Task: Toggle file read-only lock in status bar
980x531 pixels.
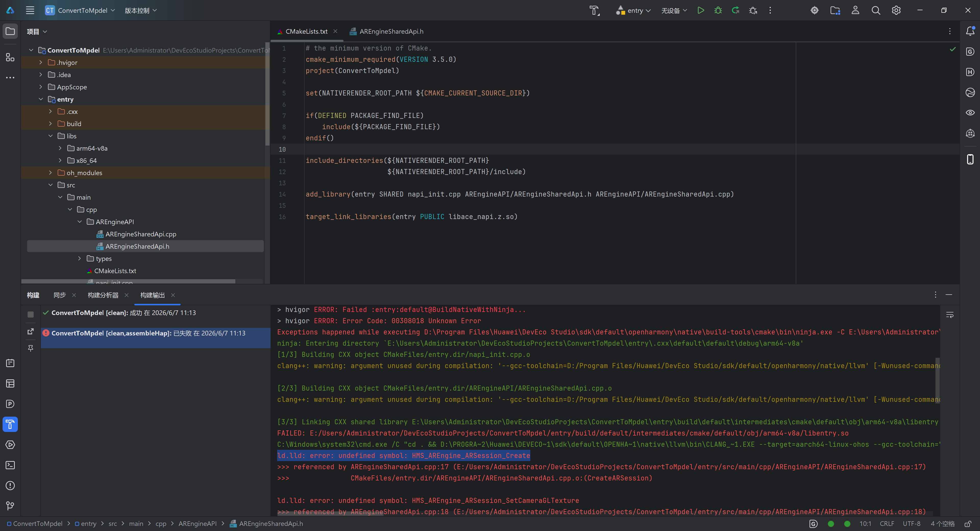Action: click(968, 524)
